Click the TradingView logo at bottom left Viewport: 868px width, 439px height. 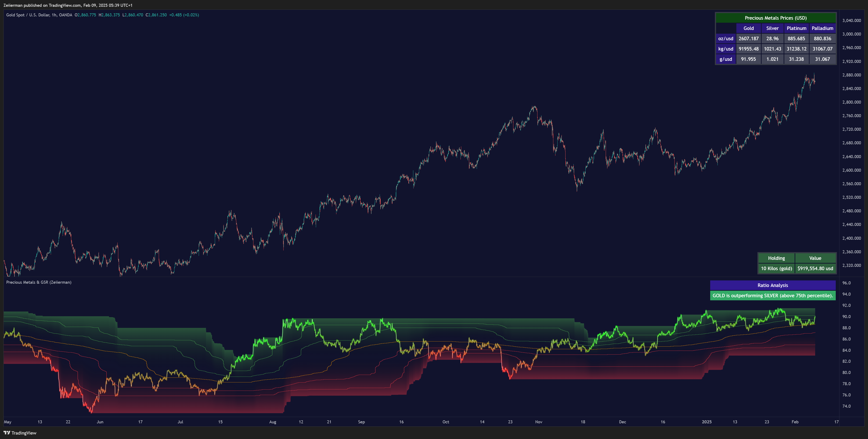click(20, 433)
